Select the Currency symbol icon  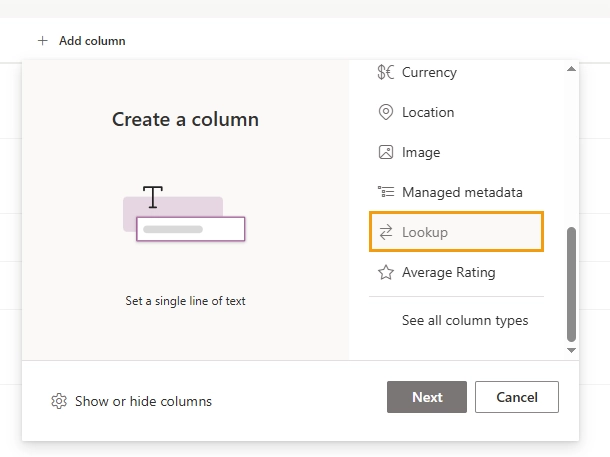pos(386,72)
